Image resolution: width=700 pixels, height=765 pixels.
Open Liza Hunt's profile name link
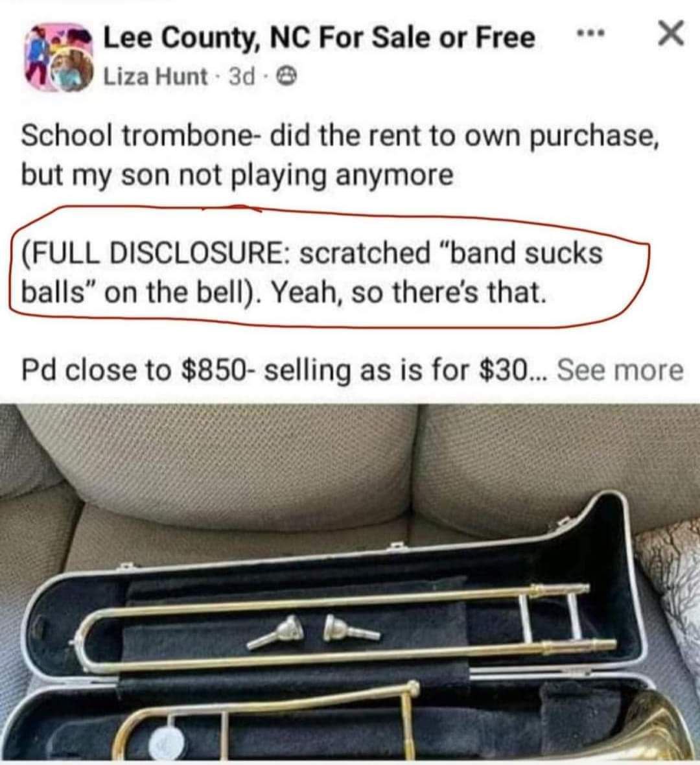[155, 76]
